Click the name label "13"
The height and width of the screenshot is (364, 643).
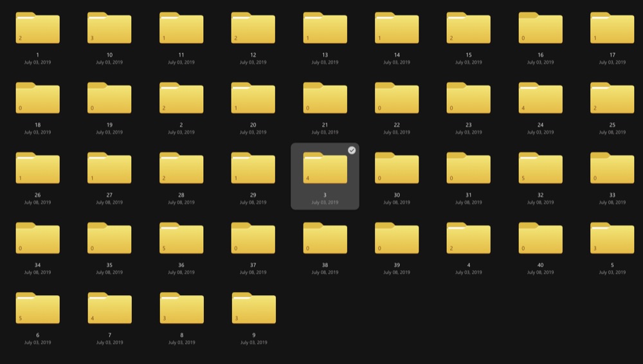click(x=325, y=55)
